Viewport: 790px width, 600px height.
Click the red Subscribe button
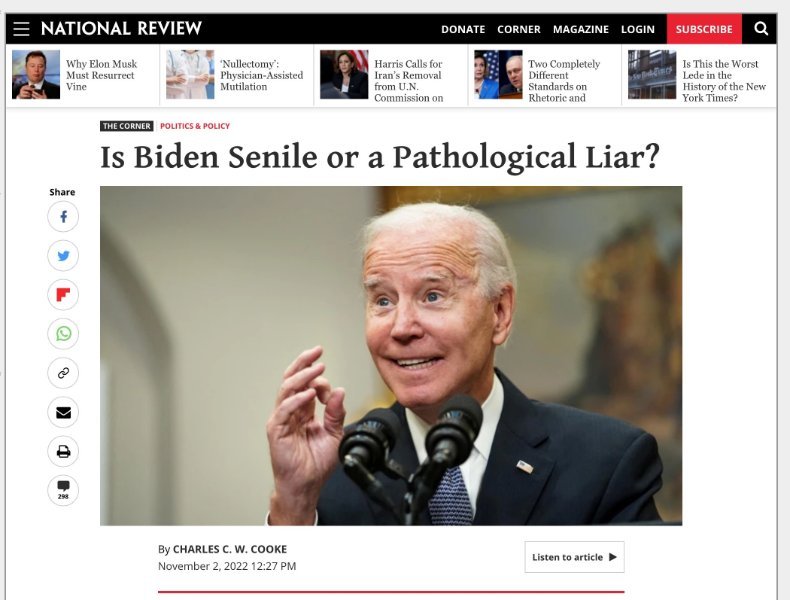tap(704, 29)
